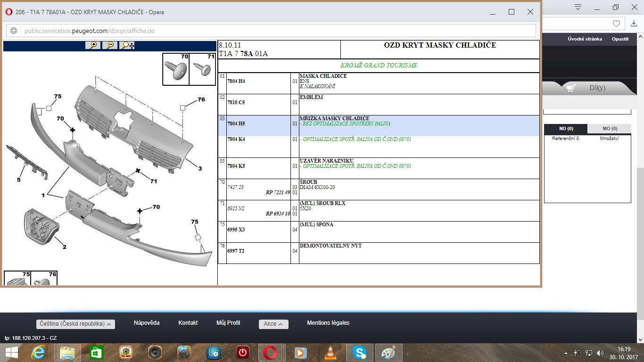644x362 pixels.
Task: Open File Explorer from the taskbar
Action: pyautogui.click(x=67, y=353)
